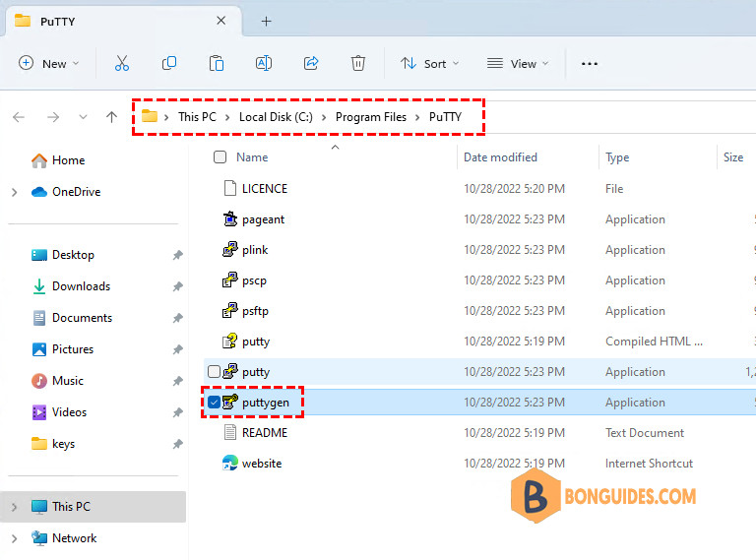Close the PuTTY tab
This screenshot has width=756, height=560.
[x=220, y=21]
